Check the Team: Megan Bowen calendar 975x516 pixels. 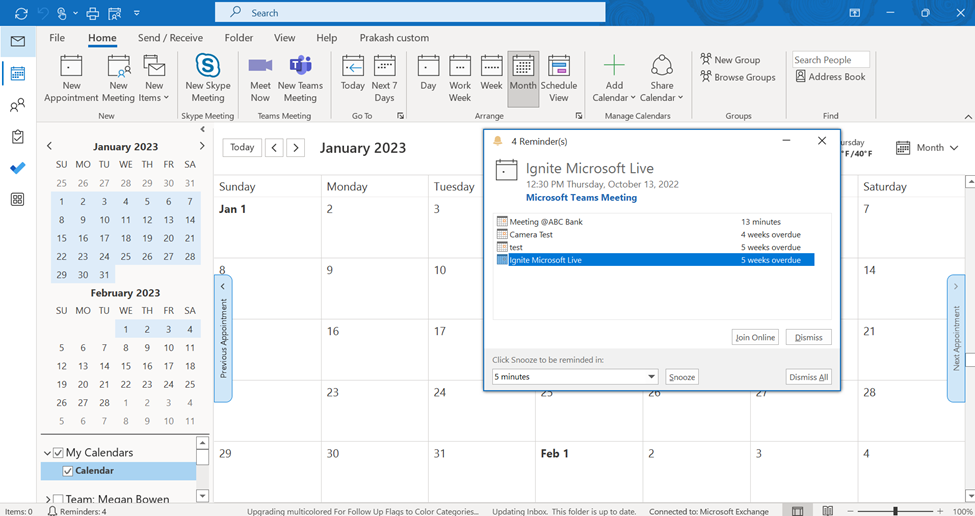click(58, 499)
